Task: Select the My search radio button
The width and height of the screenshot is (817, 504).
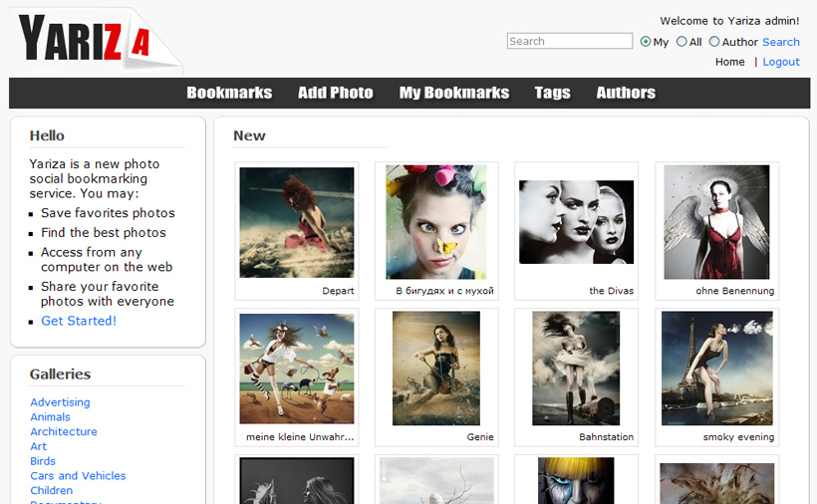Action: (x=646, y=42)
